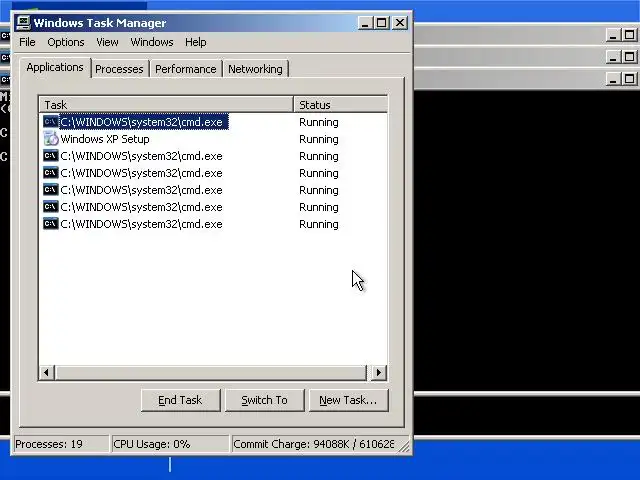
Task: Open the View menu
Action: click(107, 42)
